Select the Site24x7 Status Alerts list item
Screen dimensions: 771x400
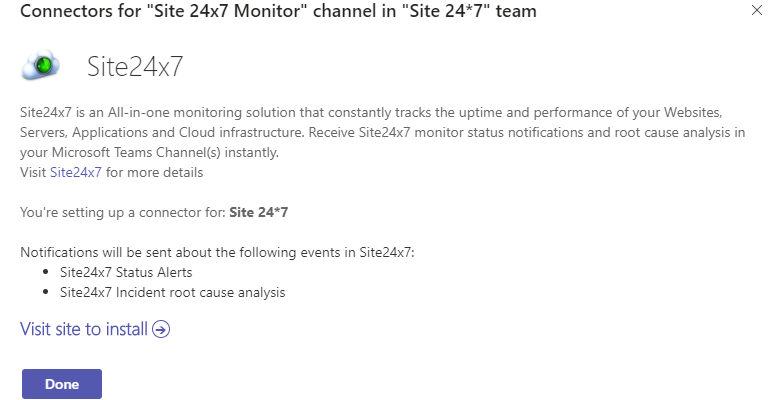tap(126, 272)
